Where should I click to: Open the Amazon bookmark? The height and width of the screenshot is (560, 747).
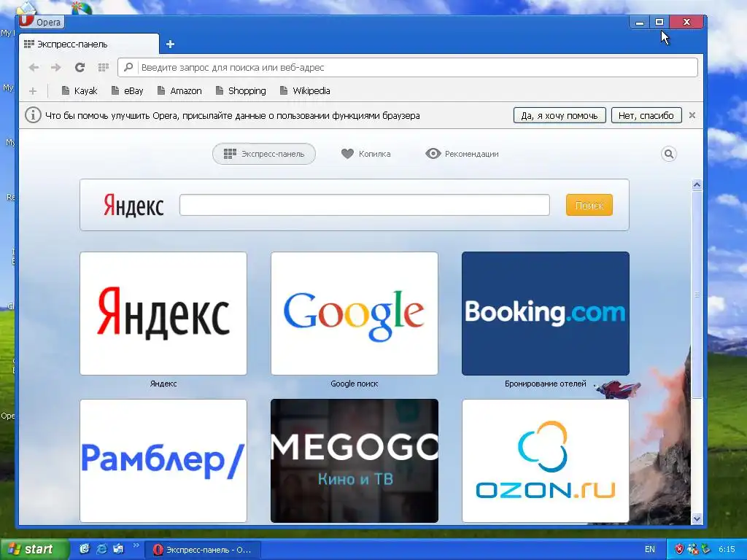pyautogui.click(x=179, y=91)
